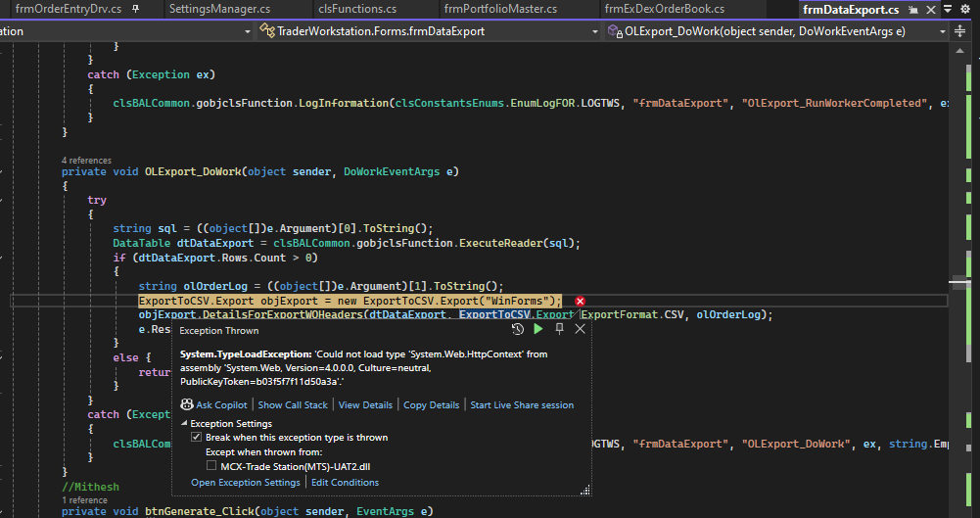The image size is (980, 518).
Task: Collapse the Exception Settings section
Action: [x=184, y=423]
